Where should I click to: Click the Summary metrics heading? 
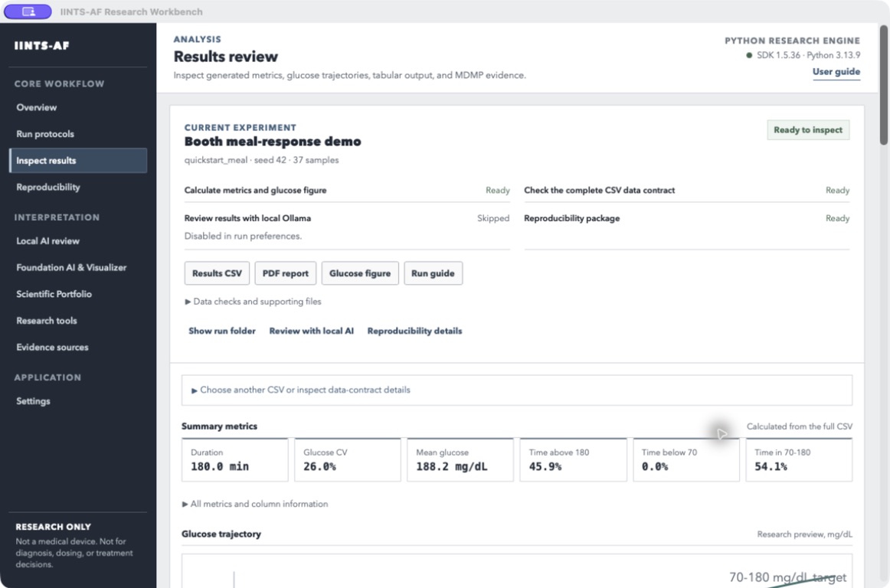[219, 426]
